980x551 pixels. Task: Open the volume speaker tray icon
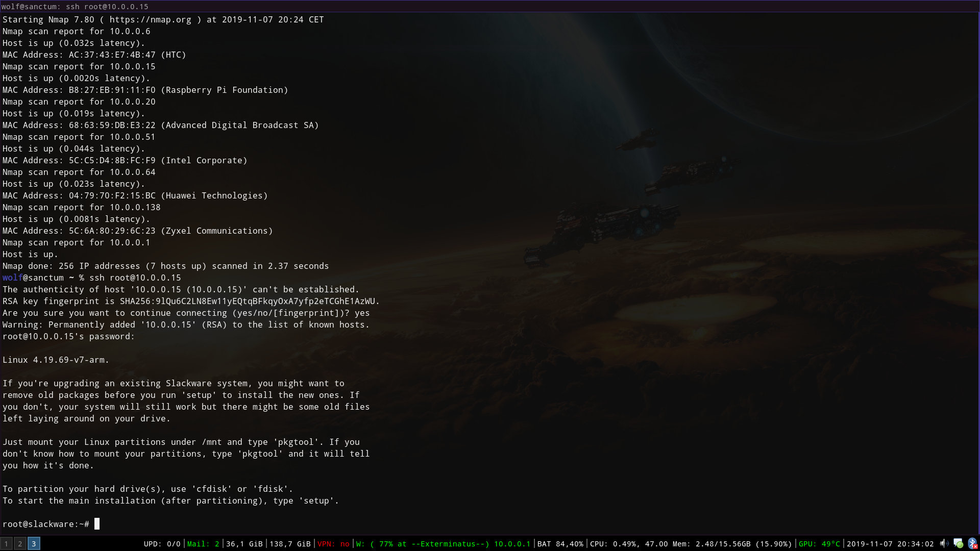click(x=944, y=544)
